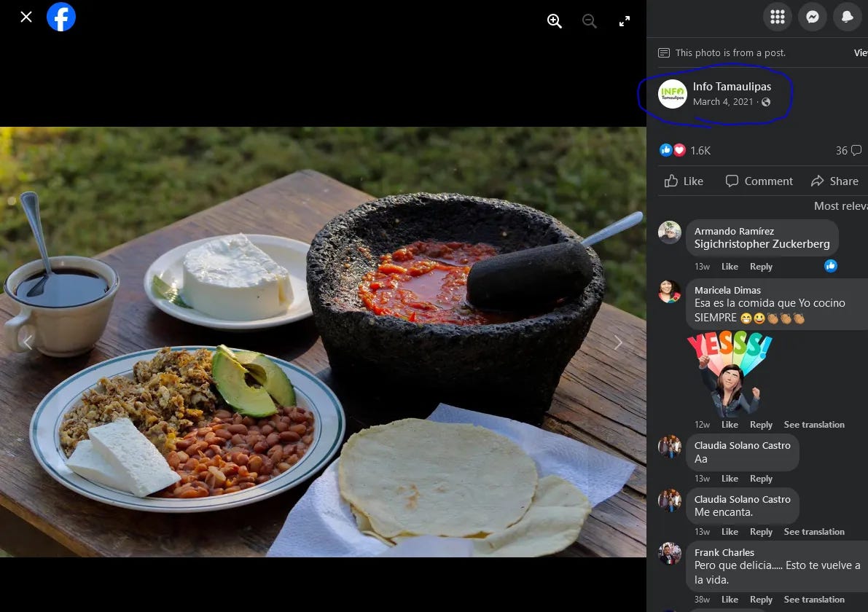View public audience globe icon

tap(765, 102)
